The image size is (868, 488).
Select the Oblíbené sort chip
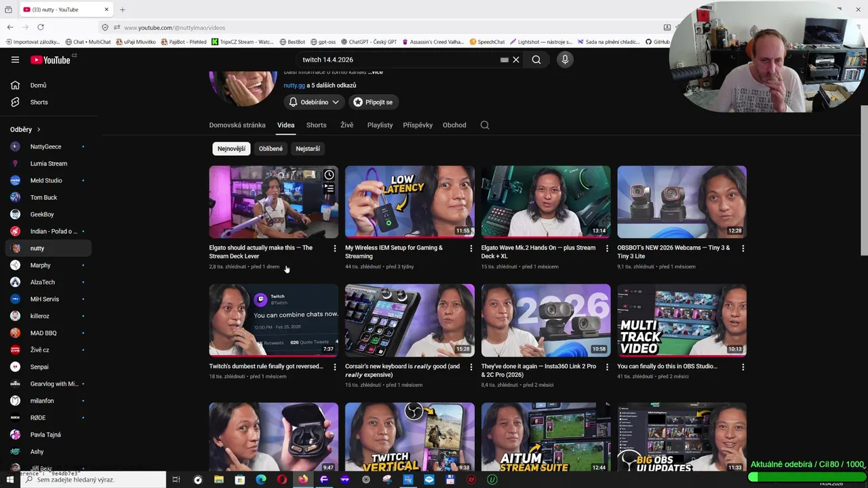tap(271, 148)
